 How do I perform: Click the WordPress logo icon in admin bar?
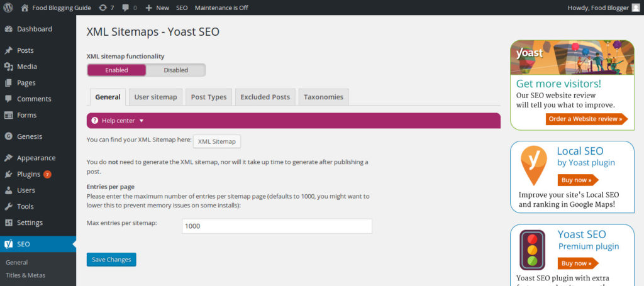pyautogui.click(x=8, y=8)
